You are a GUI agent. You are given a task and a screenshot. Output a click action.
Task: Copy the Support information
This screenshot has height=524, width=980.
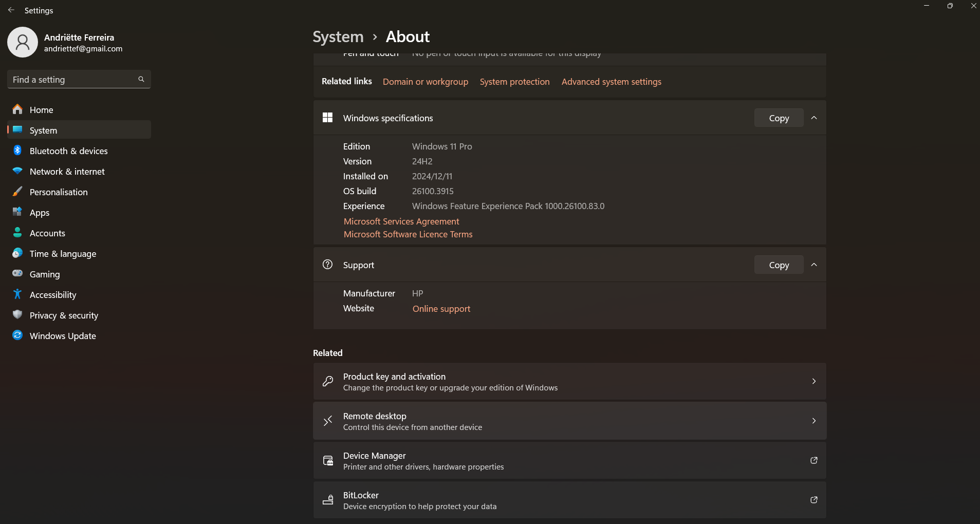pos(779,265)
